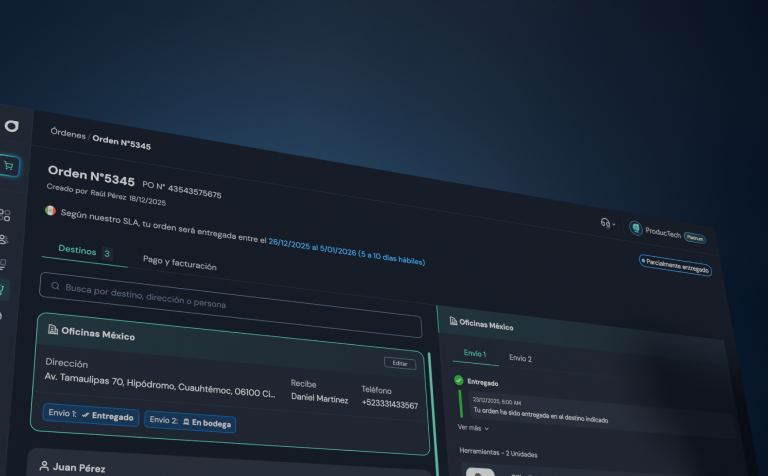The width and height of the screenshot is (768, 476).
Task: Click the ProducTech avatar icon
Action: (x=636, y=228)
